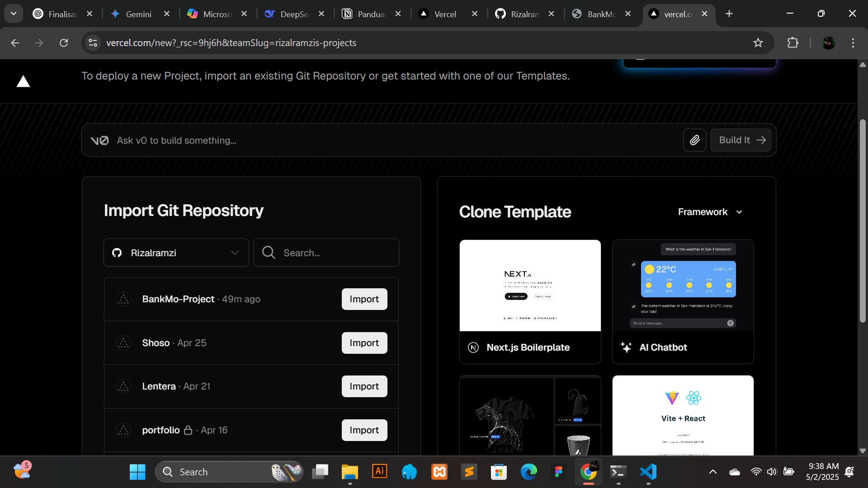Open Microsoft Edge from taskbar
Viewport: 868px width, 488px height.
coord(528,472)
